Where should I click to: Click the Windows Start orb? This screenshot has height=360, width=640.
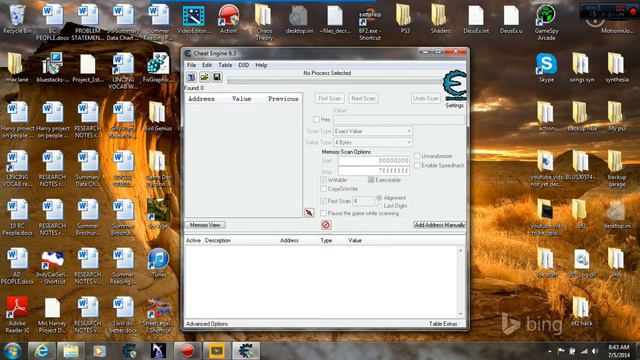coord(12,351)
